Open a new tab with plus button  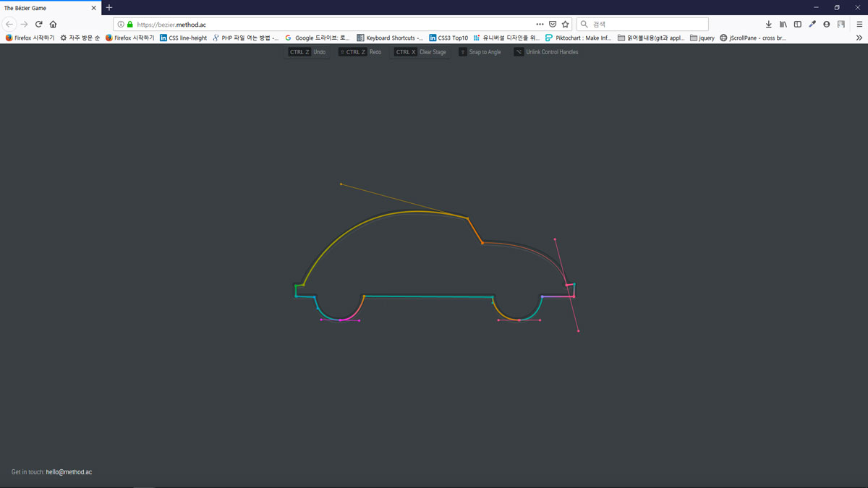109,8
